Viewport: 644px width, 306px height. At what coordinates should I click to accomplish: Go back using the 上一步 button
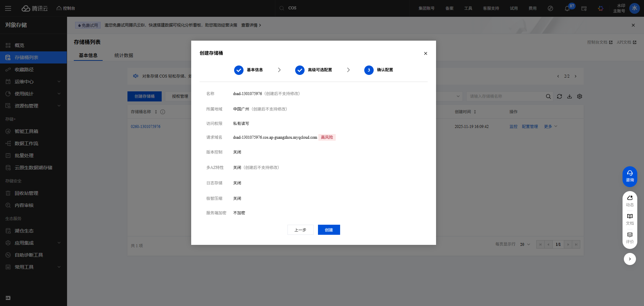click(x=300, y=230)
